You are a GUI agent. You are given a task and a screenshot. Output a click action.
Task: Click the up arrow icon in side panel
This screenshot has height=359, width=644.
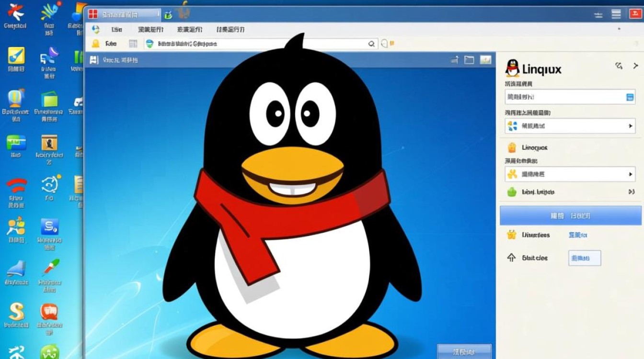click(x=511, y=258)
